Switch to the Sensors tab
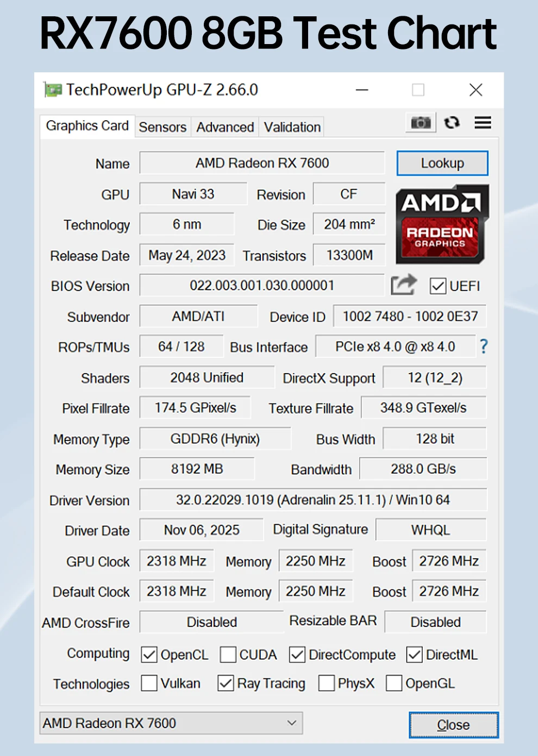 [162, 127]
